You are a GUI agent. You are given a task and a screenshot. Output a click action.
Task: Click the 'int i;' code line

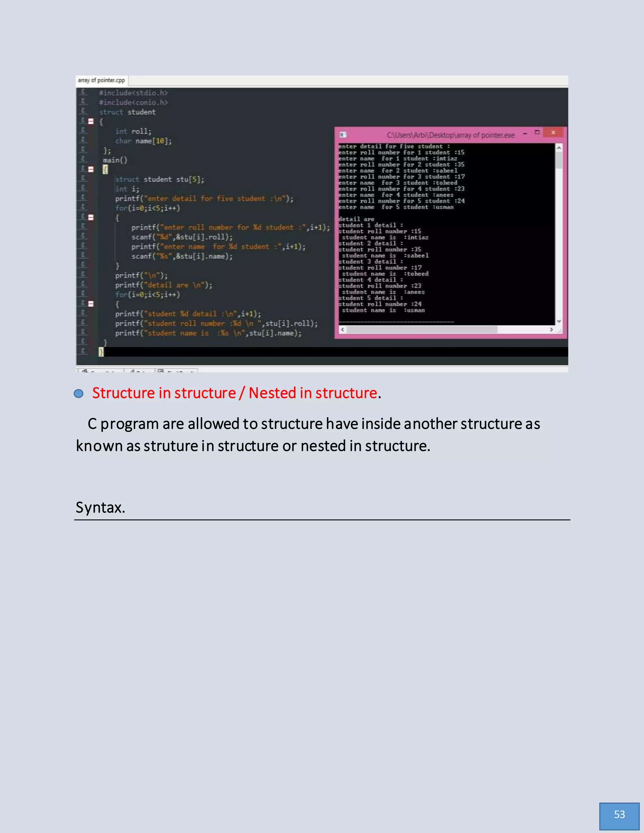click(127, 189)
